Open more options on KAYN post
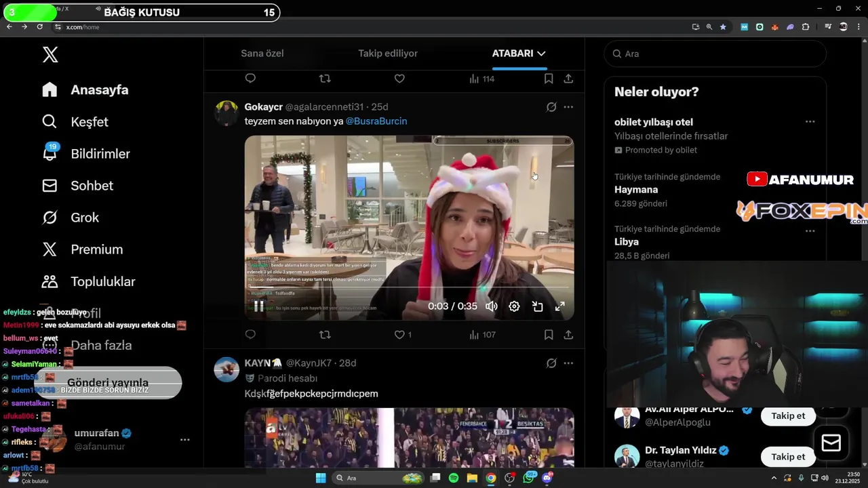 tap(568, 363)
